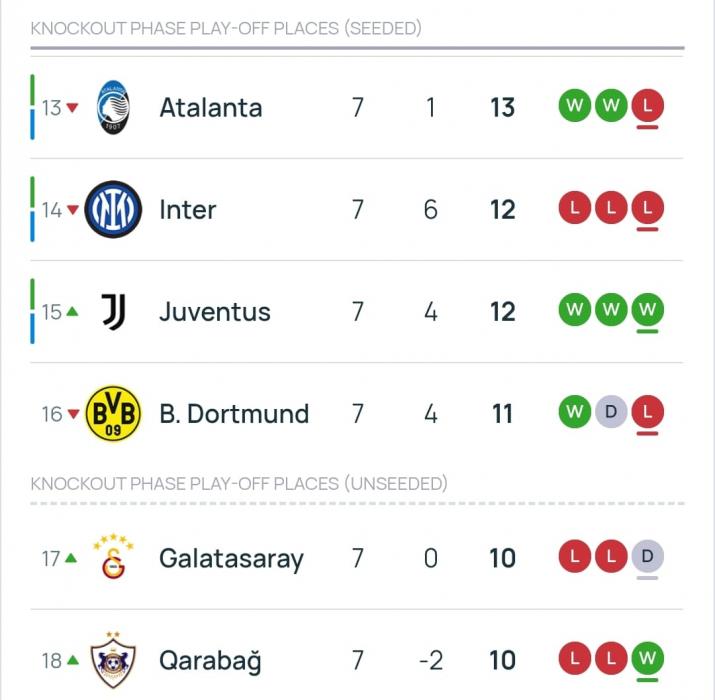Click Juventus's most recent win badge
The height and width of the screenshot is (700, 715).
point(648,309)
